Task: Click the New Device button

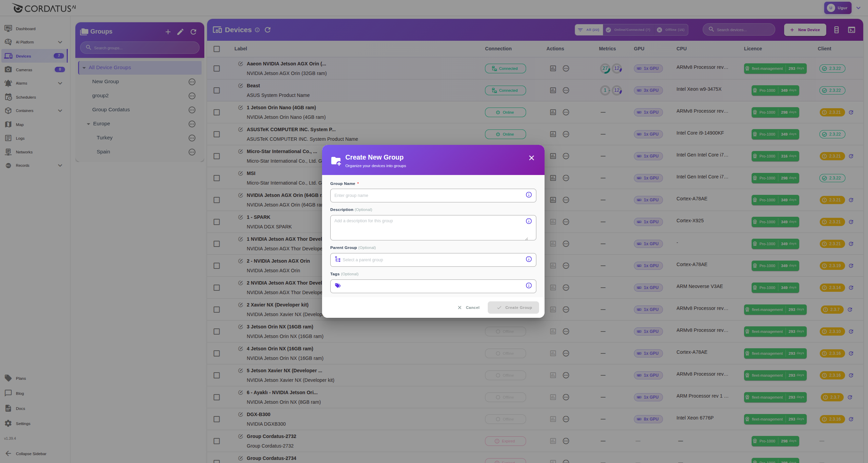Action: (805, 30)
